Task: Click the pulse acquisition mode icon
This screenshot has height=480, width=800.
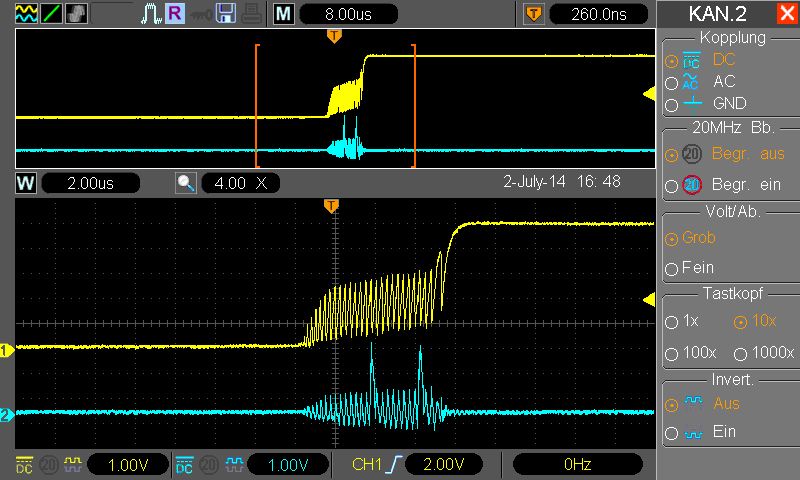Action: point(151,14)
